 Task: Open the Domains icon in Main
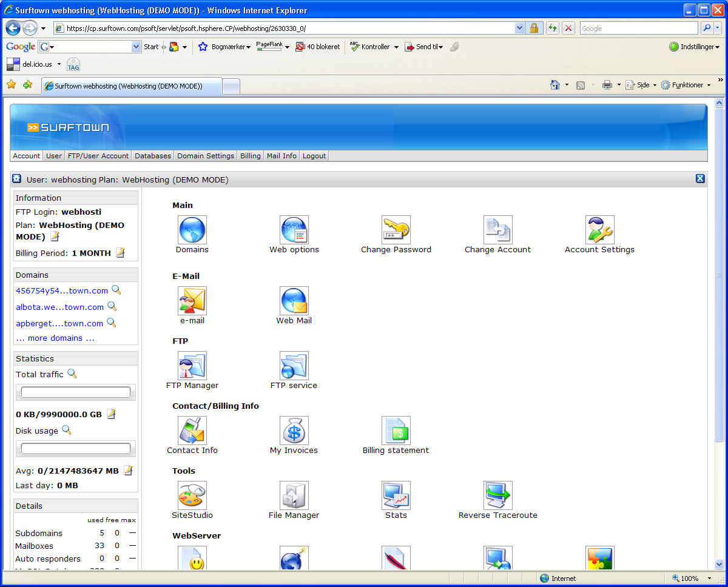pyautogui.click(x=192, y=230)
